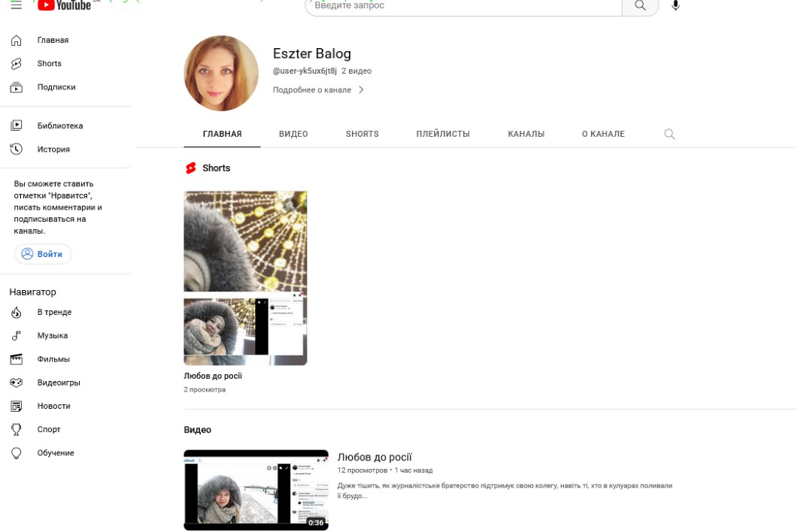
Task: Activate voice search microphone
Action: (675, 5)
